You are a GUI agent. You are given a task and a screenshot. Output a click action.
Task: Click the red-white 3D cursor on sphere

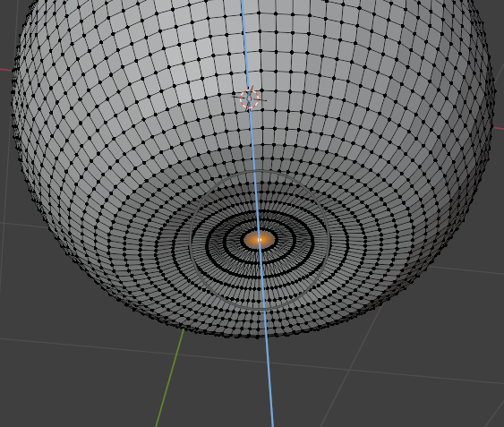250,98
